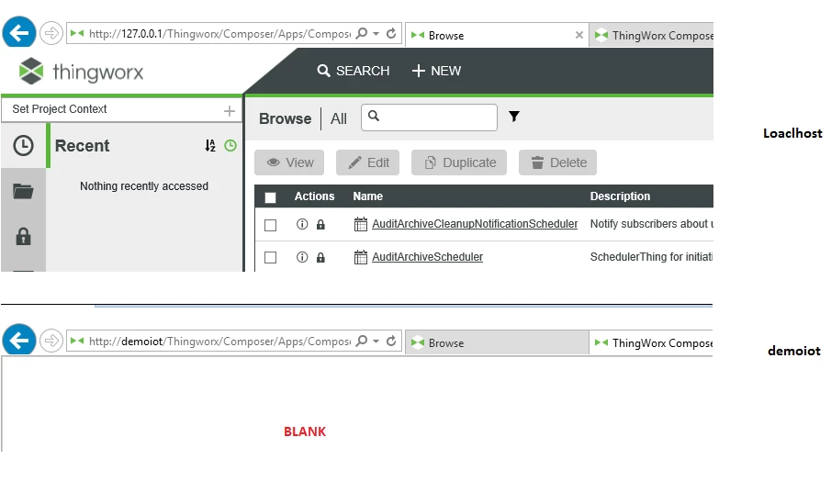This screenshot has height=504, width=831.
Task: Click green clock sort icon in Recent panel
Action: (230, 146)
